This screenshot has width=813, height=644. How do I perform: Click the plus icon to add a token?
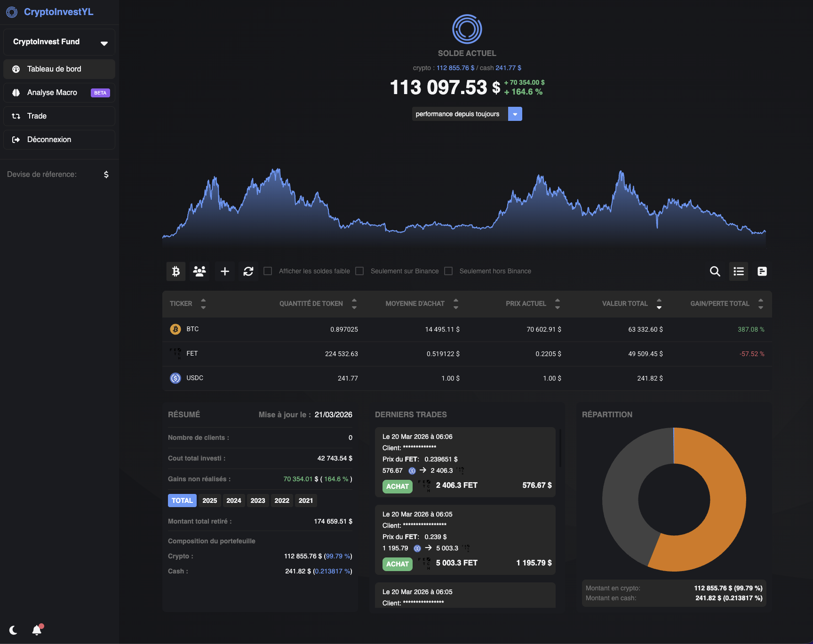(224, 271)
